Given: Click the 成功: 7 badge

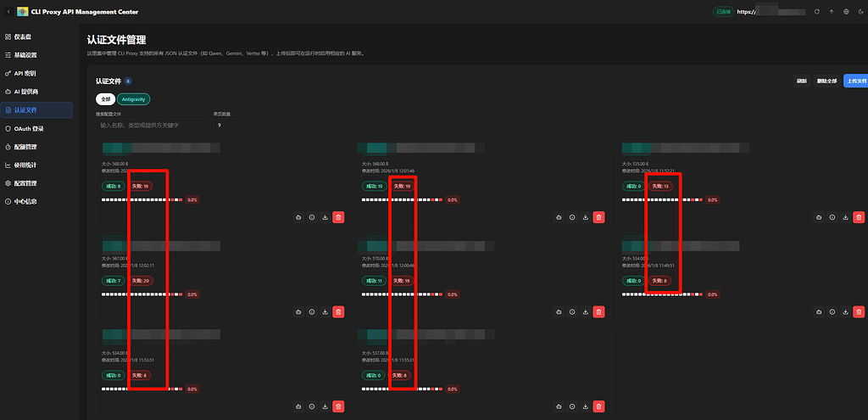Looking at the screenshot, I should [x=114, y=281].
